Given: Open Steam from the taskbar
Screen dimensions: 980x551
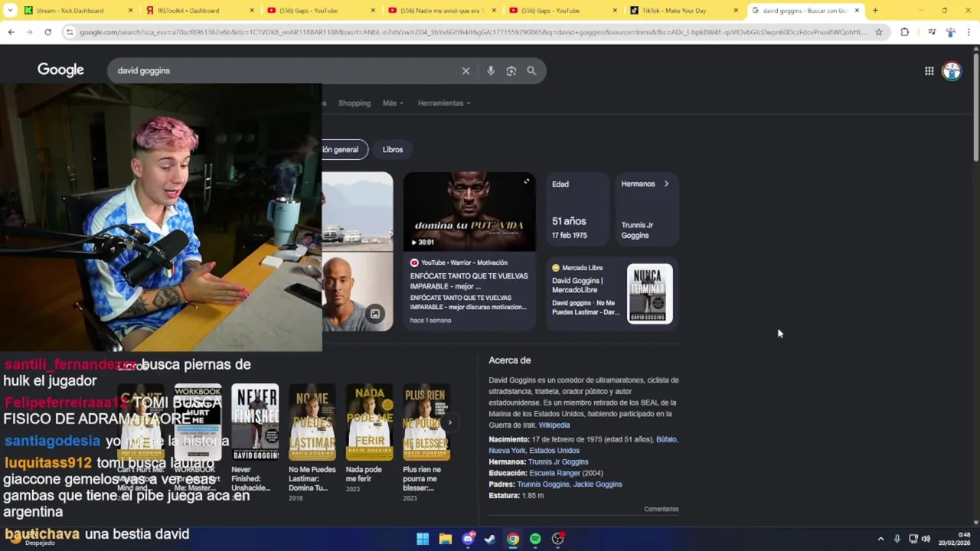Looking at the screenshot, I should 490,539.
